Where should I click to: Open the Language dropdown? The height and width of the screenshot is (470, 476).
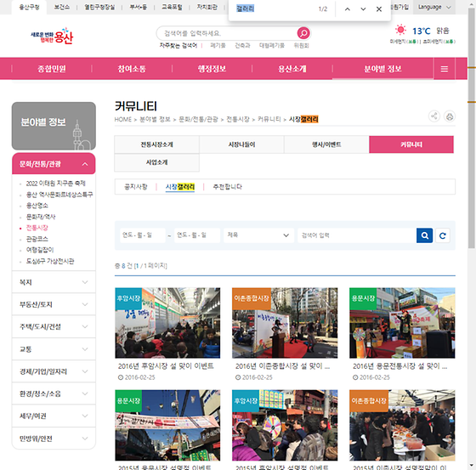coord(434,7)
